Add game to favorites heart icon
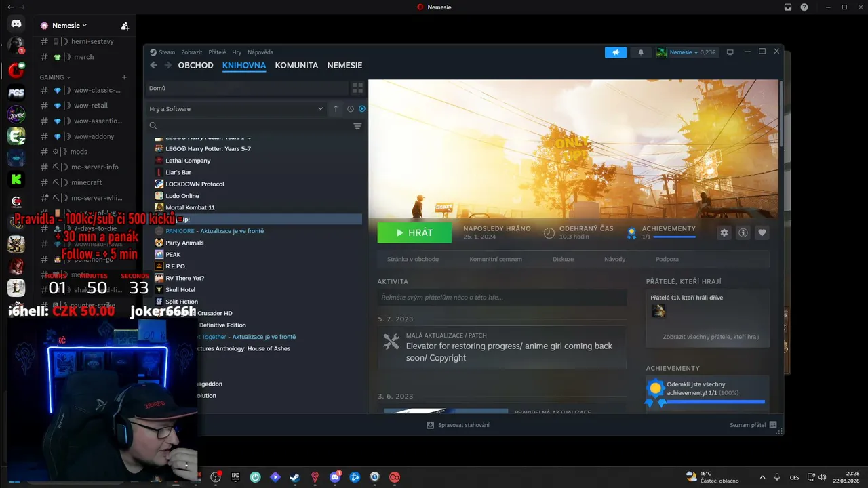This screenshot has height=488, width=868. tap(762, 232)
